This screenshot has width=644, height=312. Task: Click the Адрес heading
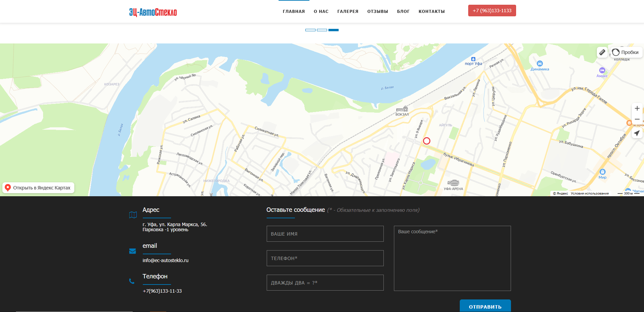151,210
